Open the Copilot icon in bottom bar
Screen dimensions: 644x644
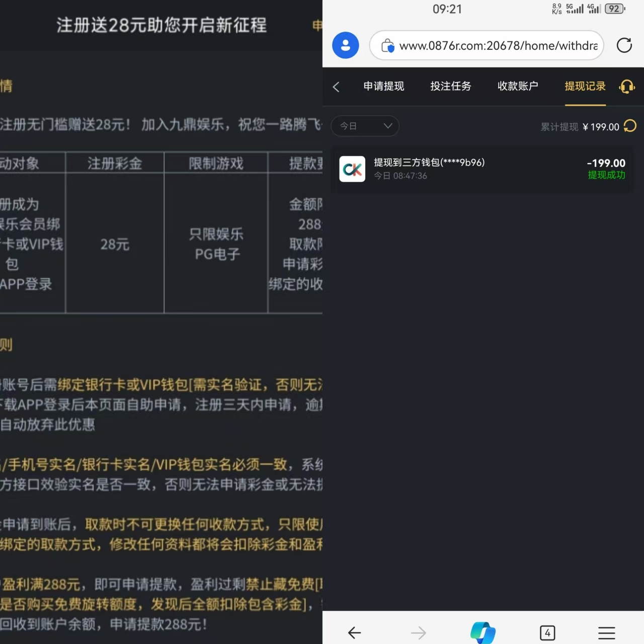[x=483, y=632]
